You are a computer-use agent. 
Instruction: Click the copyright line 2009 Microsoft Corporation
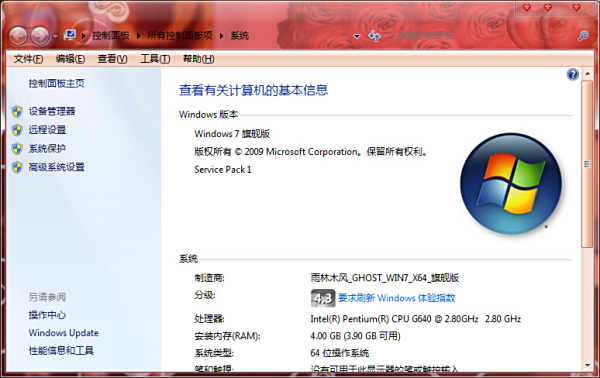point(311,152)
